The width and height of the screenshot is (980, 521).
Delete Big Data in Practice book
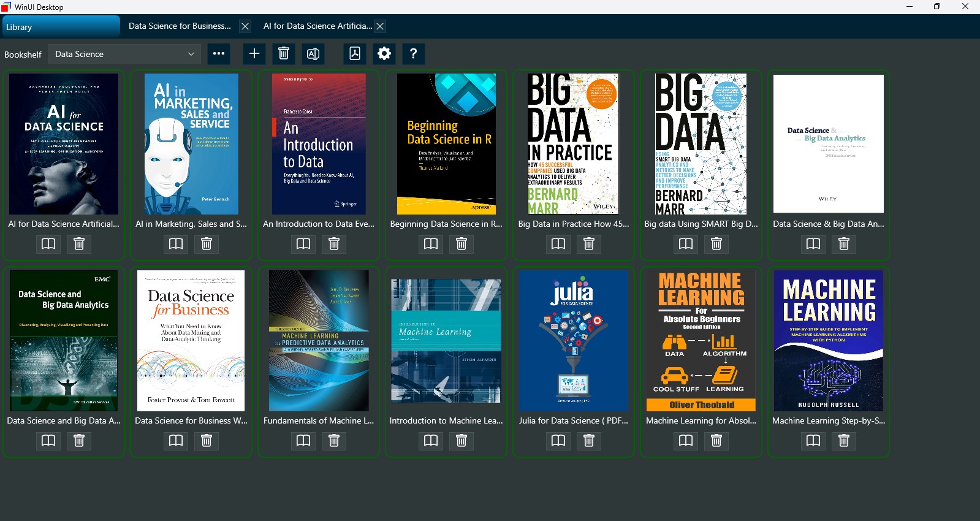coord(589,244)
